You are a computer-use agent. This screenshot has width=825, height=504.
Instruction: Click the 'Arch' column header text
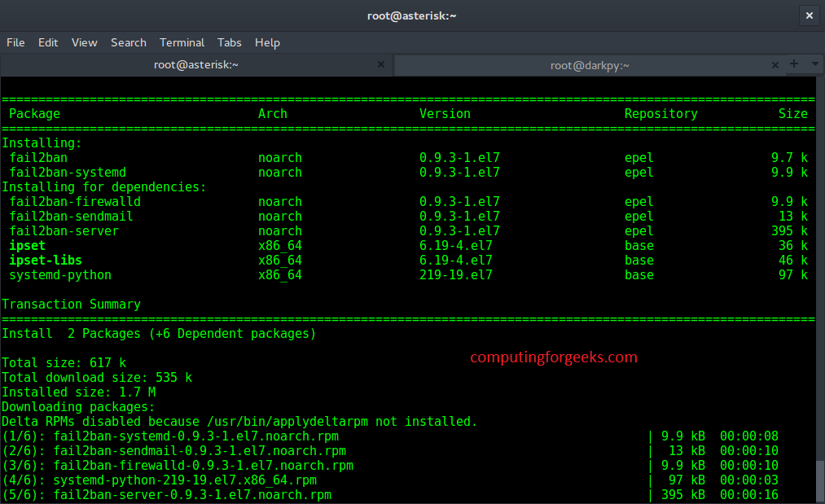[x=273, y=114]
